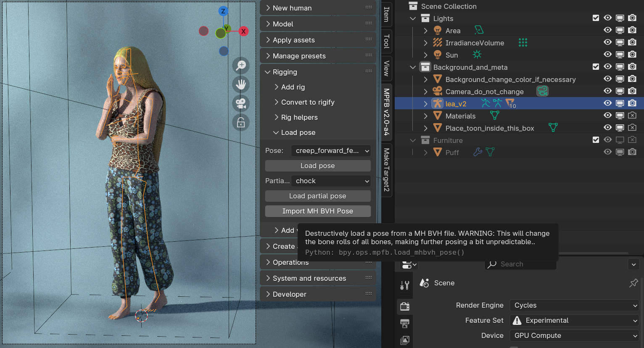
Task: Click the properties Search field
Action: (x=520, y=264)
